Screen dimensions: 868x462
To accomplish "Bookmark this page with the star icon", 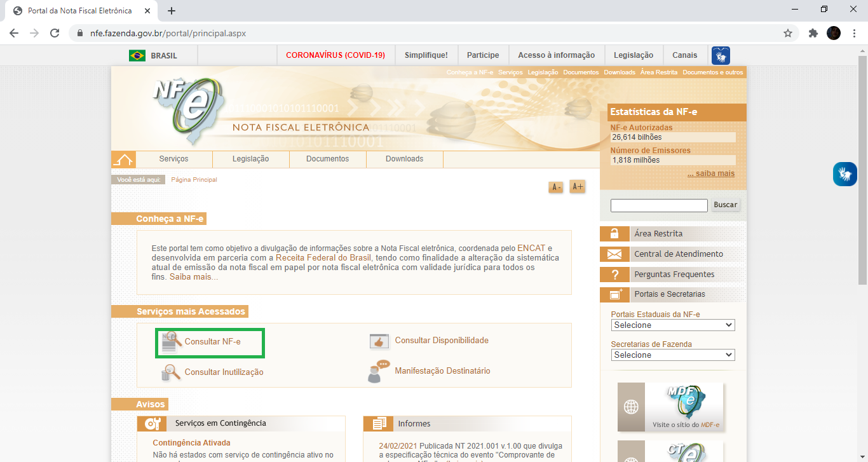I will coord(788,33).
